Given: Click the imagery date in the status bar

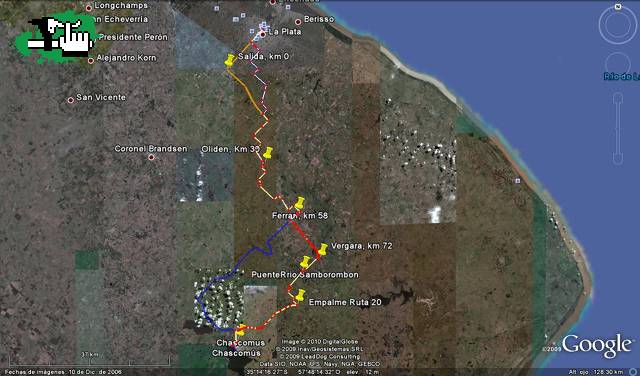Looking at the screenshot, I should (63, 372).
